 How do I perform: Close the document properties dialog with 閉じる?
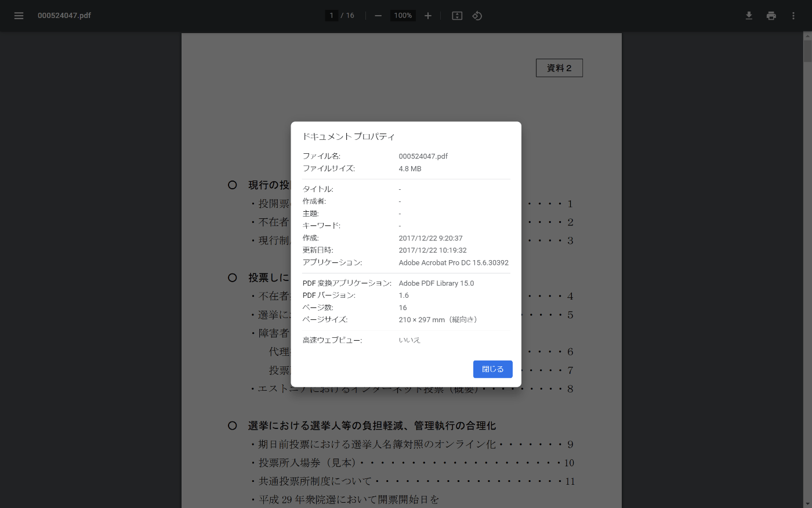493,369
